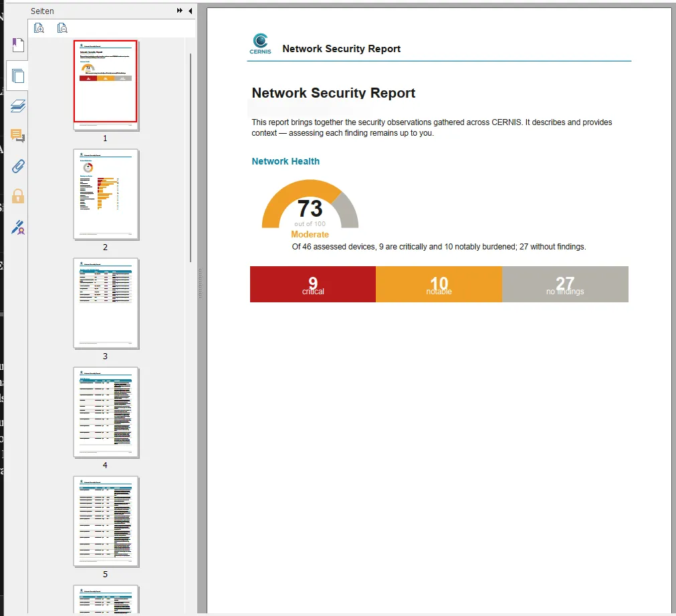
Task: Click the sentence starting 'Of 46 assessed devices'
Action: 439,247
